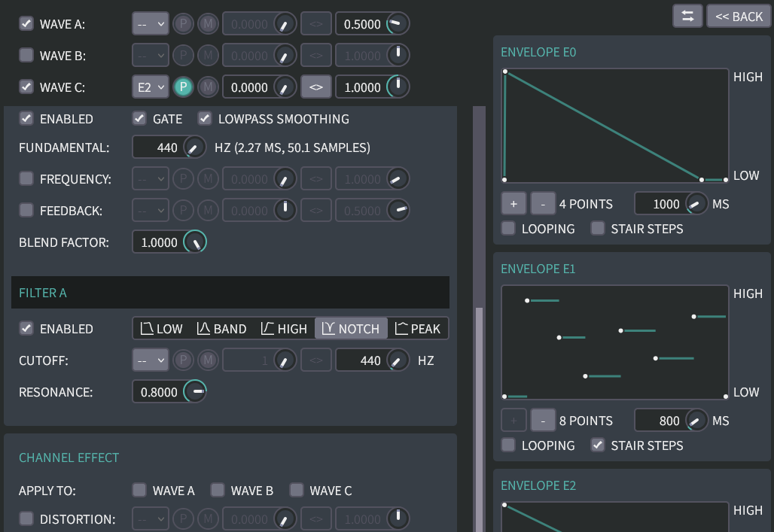Screen dimensions: 774x532
Task: Open the Wave C modulation source dropdown
Action: point(151,87)
